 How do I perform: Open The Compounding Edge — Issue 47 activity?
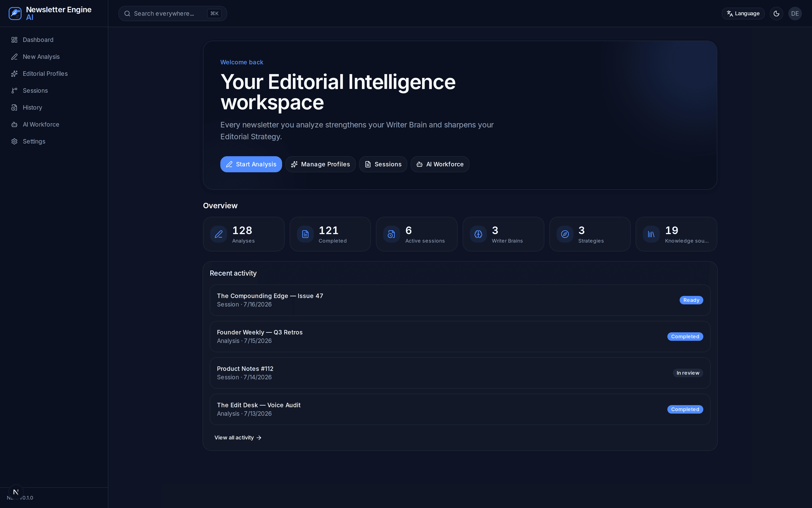coord(460,300)
